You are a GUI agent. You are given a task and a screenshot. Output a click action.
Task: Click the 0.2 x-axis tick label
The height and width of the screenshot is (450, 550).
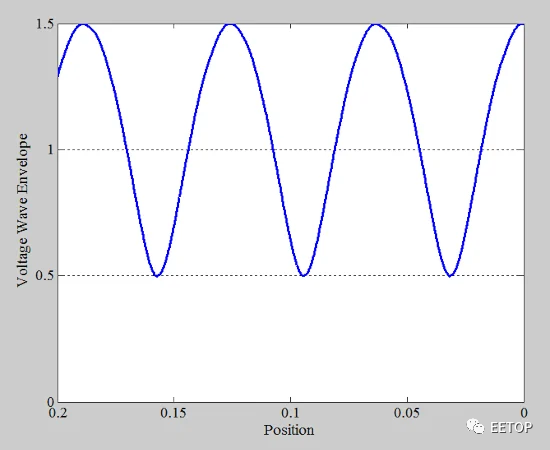(58, 413)
